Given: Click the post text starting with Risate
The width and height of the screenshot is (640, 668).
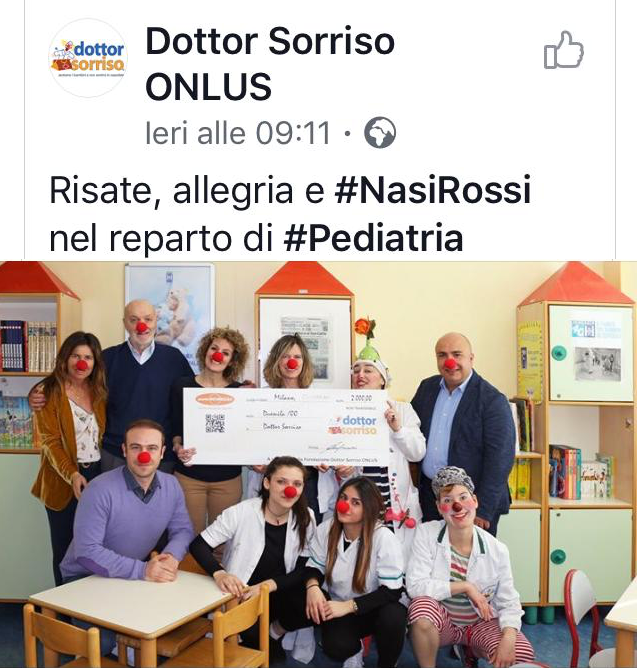Looking at the screenshot, I should tap(290, 214).
